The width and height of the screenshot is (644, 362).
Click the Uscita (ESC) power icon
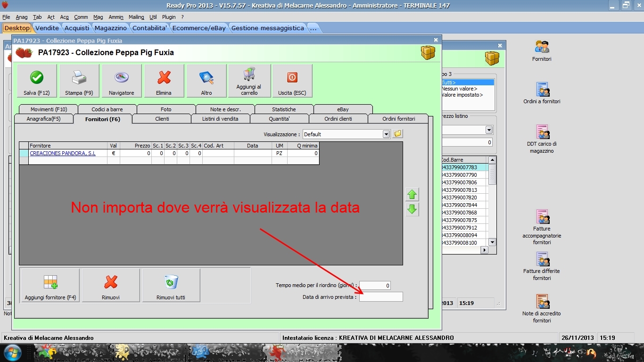coord(292,77)
